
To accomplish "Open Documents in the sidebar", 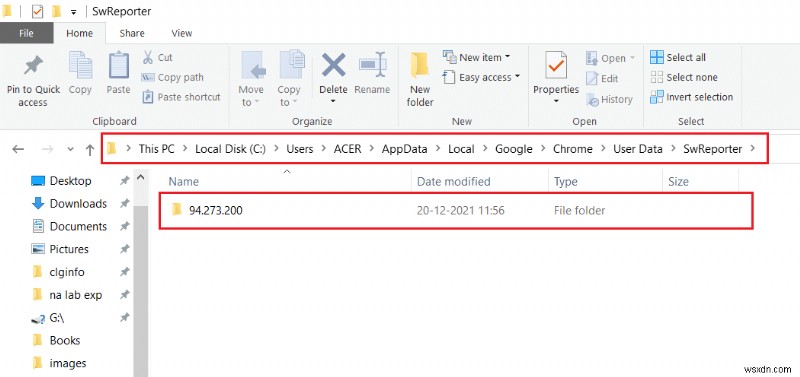I will [x=69, y=227].
